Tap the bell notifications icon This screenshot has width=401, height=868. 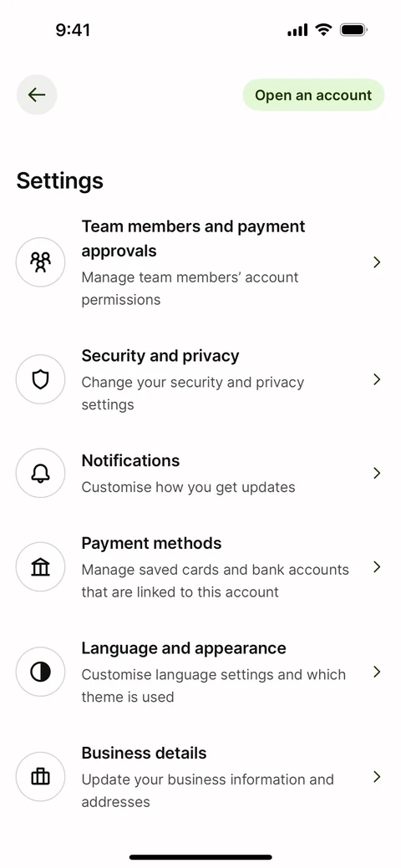(40, 474)
